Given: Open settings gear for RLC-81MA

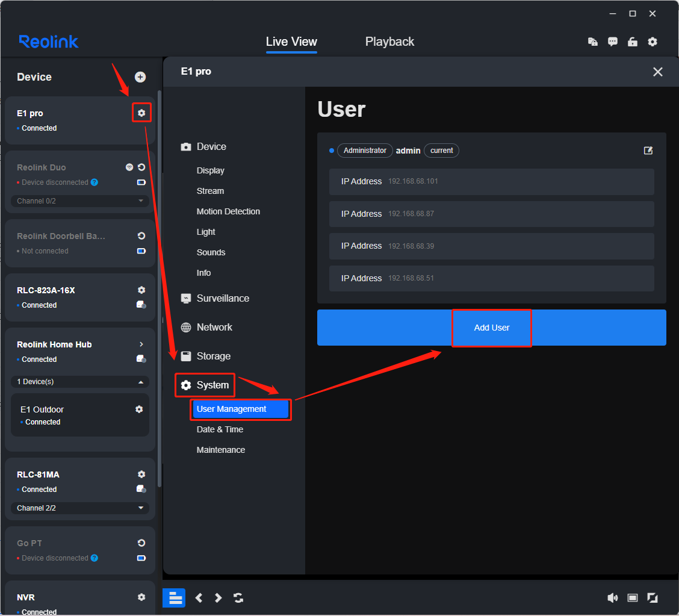Looking at the screenshot, I should (141, 474).
